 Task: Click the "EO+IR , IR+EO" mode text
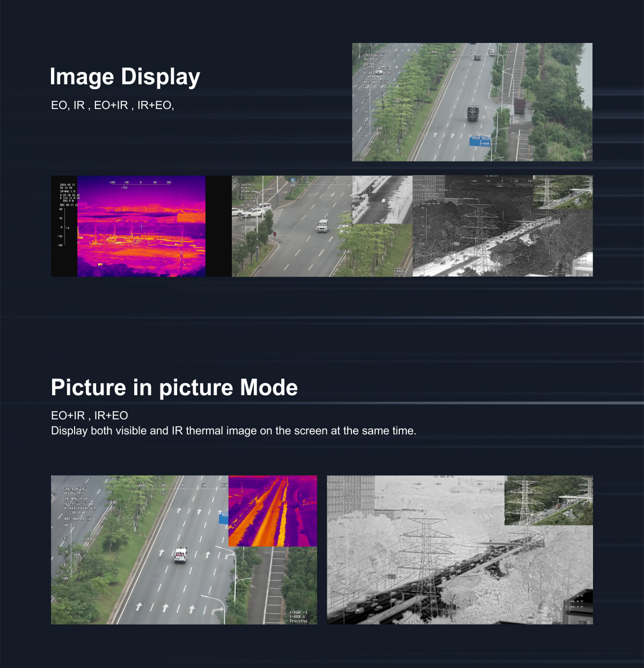coord(90,416)
